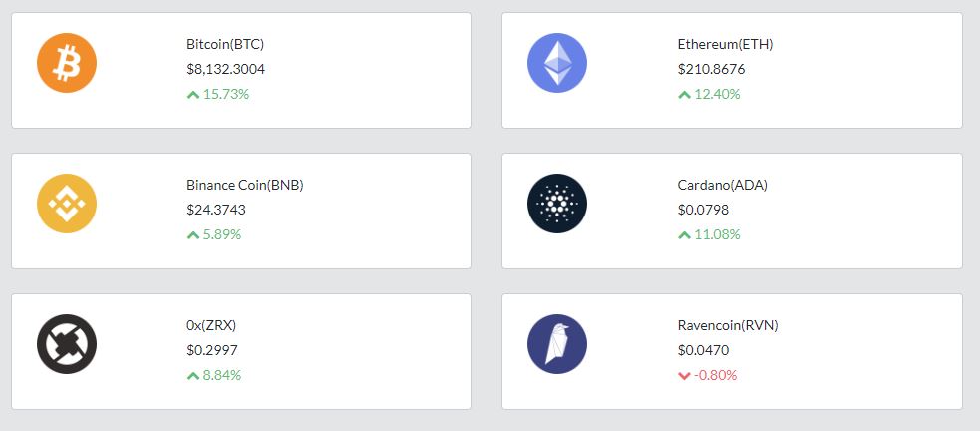This screenshot has height=431, width=980.
Task: Click the green up arrow beside 15.73%
Action: 193,95
